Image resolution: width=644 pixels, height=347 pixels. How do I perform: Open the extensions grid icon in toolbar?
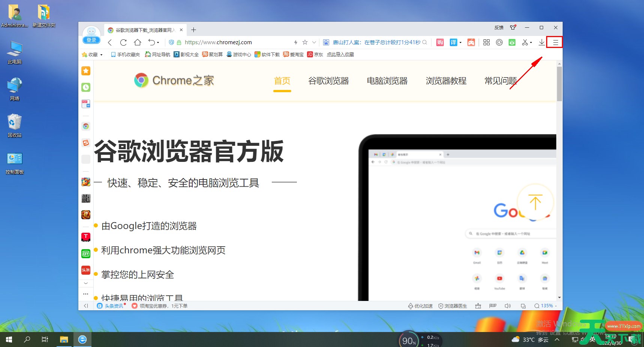click(487, 42)
